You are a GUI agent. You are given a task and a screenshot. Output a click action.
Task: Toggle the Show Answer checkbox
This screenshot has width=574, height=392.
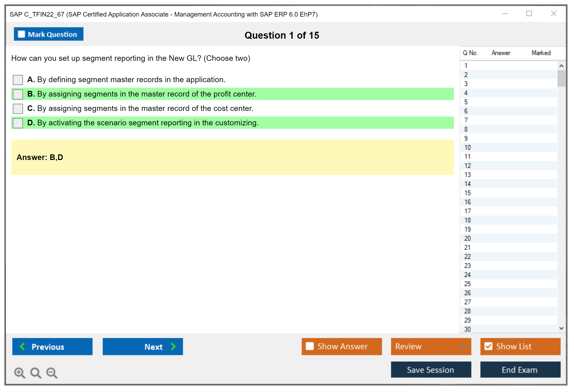[310, 346]
